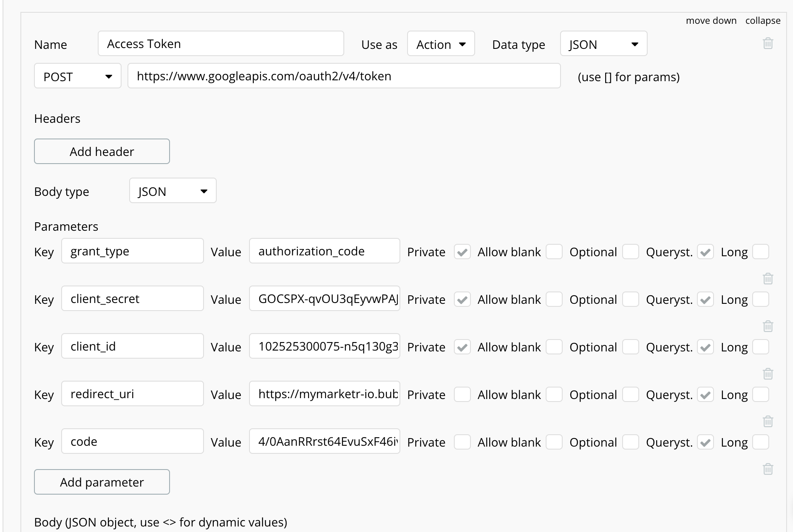Click the Add header button
793x532 pixels.
coord(102,151)
